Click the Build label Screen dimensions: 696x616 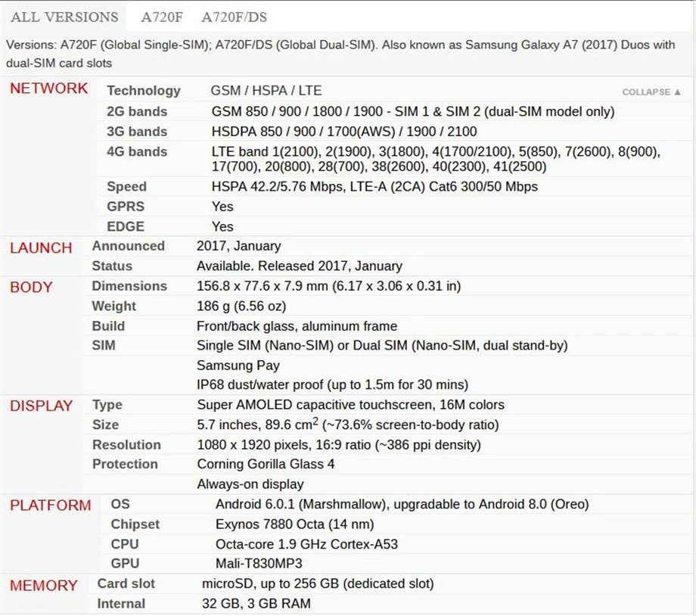pos(108,326)
